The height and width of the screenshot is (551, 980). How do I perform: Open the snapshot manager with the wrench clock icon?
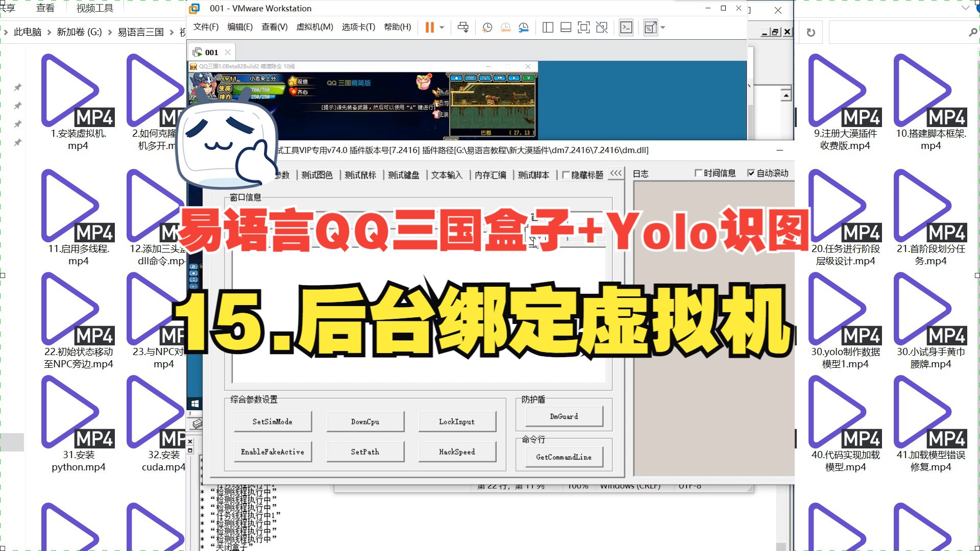pos(524,28)
